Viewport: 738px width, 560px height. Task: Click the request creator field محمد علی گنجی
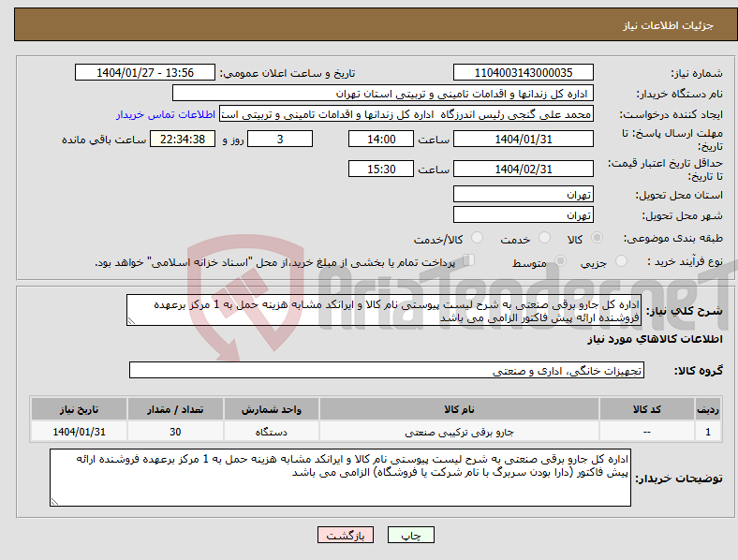pos(406,114)
